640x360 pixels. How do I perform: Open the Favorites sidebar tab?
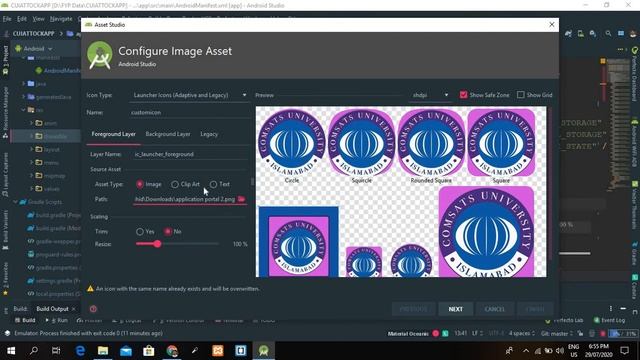[x=5, y=279]
